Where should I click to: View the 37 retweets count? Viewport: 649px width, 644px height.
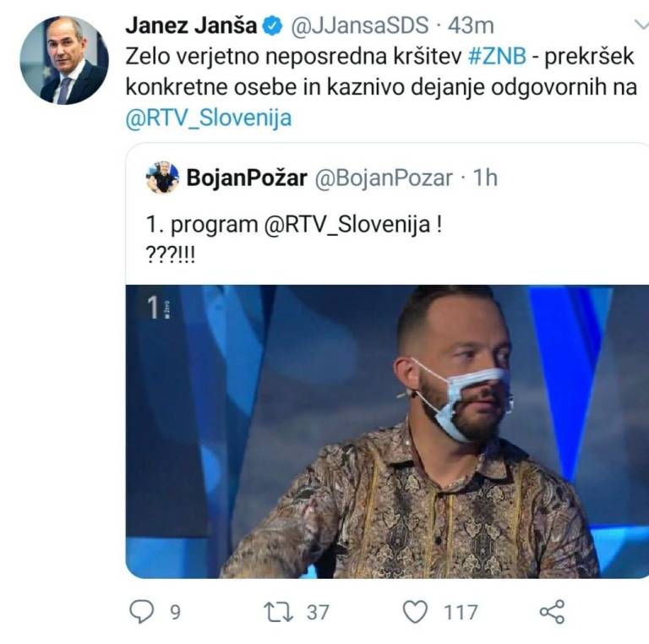318,612
